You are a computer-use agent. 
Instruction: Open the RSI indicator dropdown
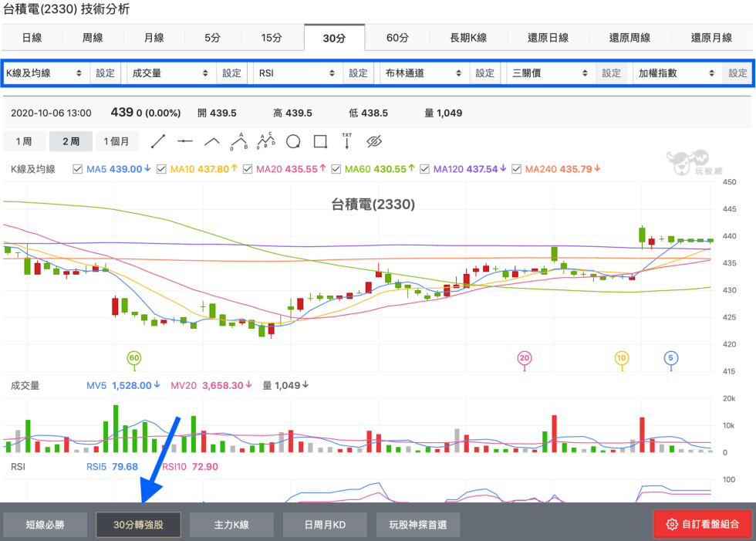[x=297, y=73]
